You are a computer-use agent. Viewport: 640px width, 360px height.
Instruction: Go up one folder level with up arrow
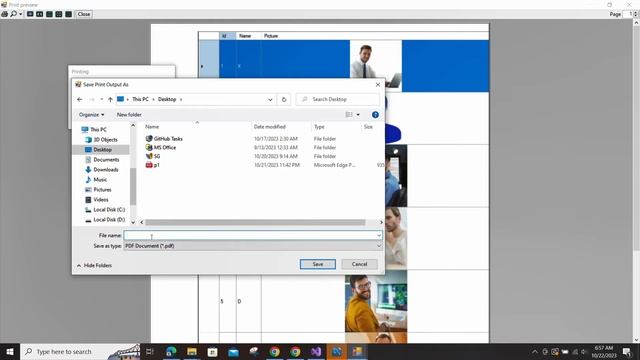110,99
